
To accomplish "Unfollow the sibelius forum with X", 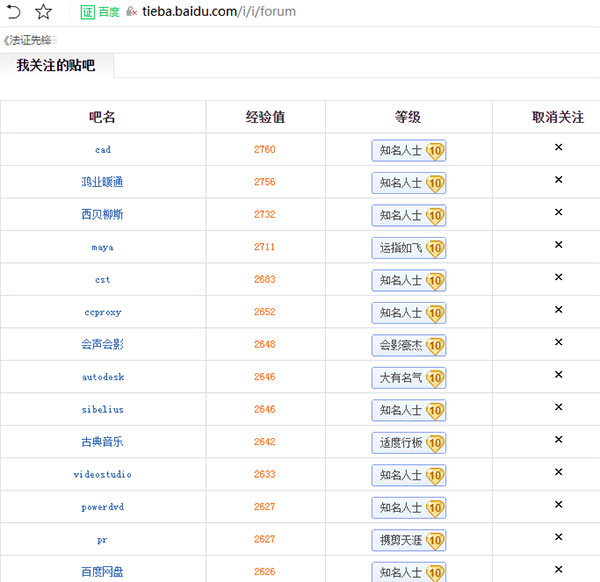I will click(558, 407).
